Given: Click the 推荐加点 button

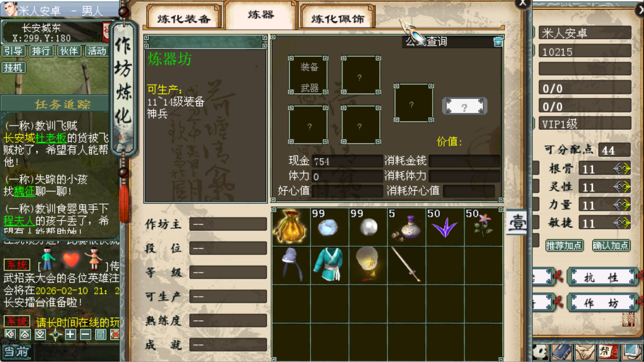Looking at the screenshot, I should pyautogui.click(x=564, y=245).
